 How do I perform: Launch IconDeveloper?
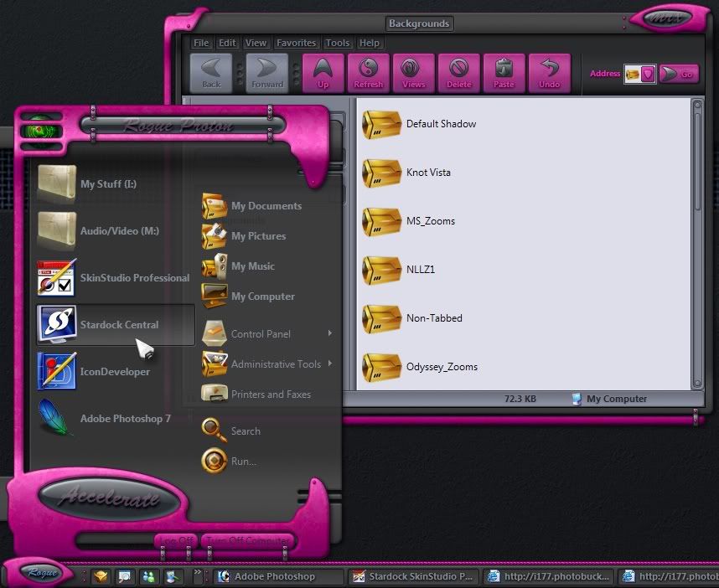(115, 372)
